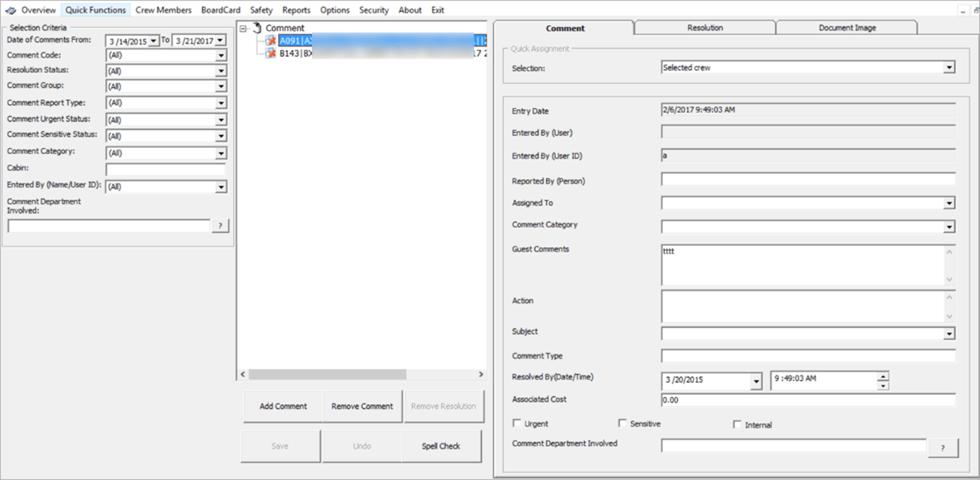Click inside the Guest Comments text area
The height and width of the screenshot is (480, 980).
782,265
